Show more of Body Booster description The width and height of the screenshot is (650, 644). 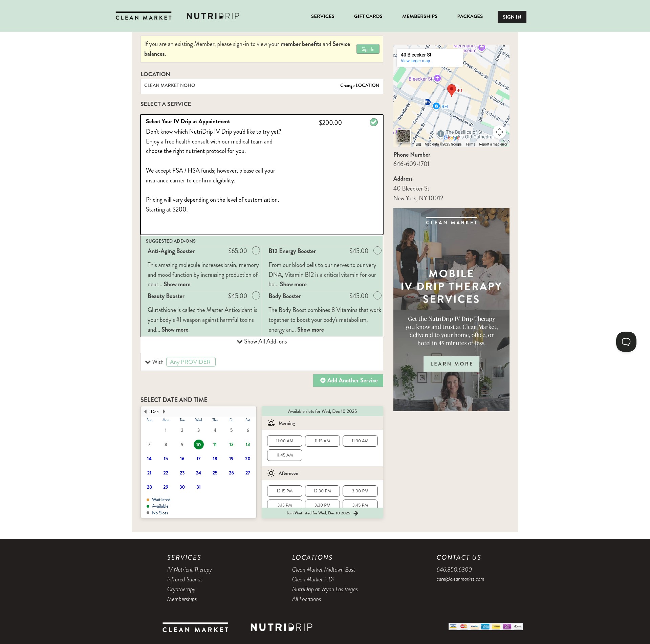[x=310, y=330]
